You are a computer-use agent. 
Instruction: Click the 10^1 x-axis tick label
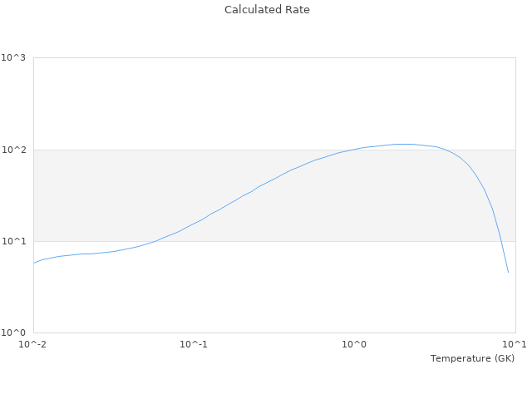point(515,344)
